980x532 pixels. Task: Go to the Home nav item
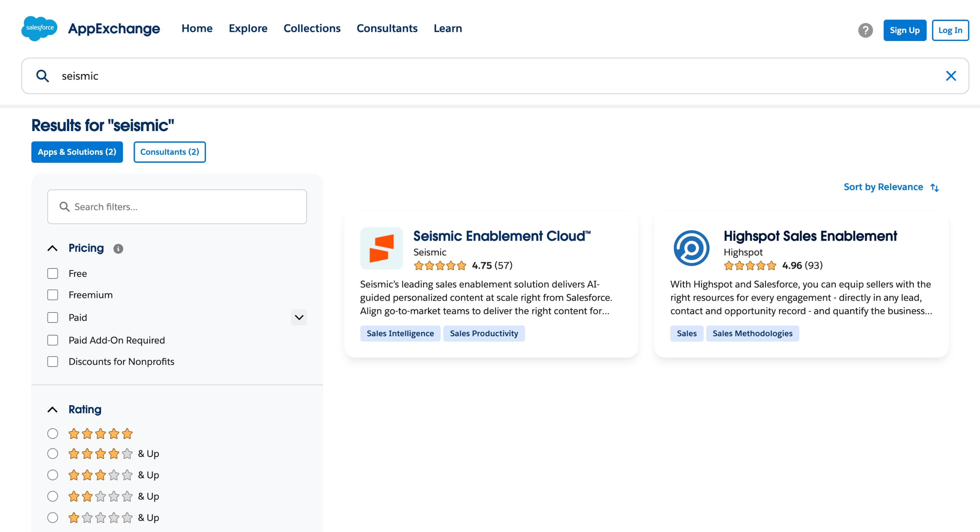click(x=197, y=28)
